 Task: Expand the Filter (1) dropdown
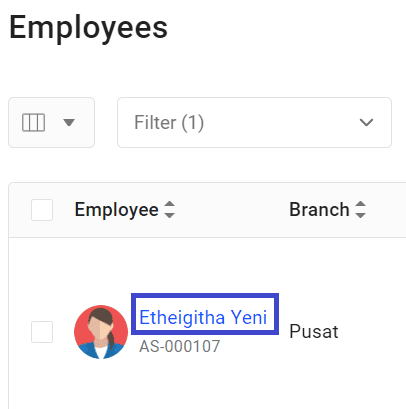254,122
